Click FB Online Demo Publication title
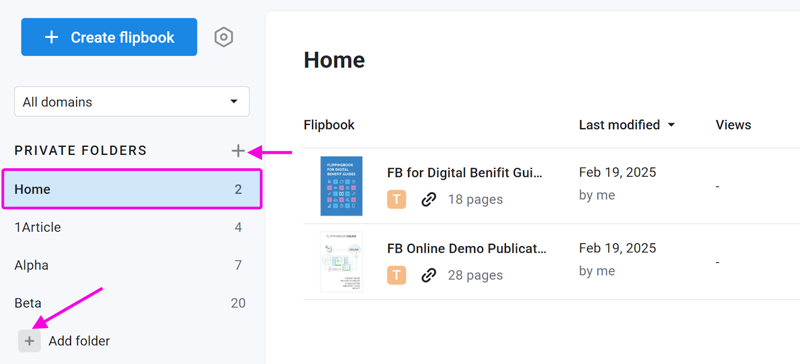This screenshot has height=364, width=800. tap(467, 249)
